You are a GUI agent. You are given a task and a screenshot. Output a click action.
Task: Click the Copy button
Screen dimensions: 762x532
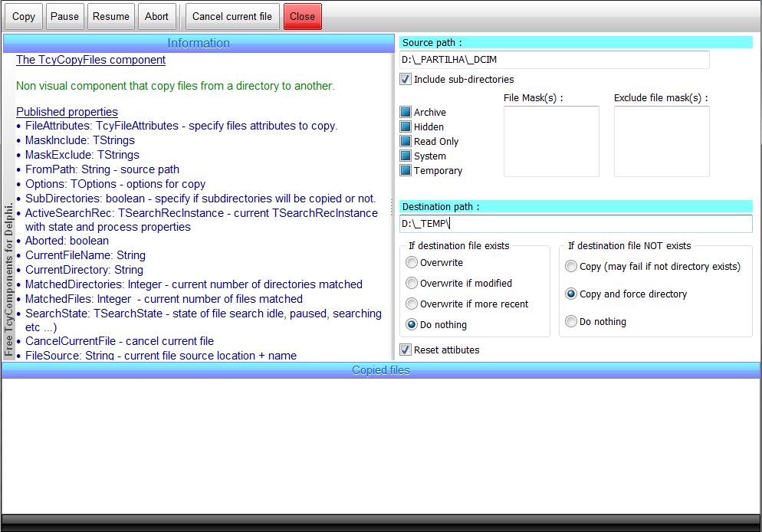pyautogui.click(x=24, y=16)
